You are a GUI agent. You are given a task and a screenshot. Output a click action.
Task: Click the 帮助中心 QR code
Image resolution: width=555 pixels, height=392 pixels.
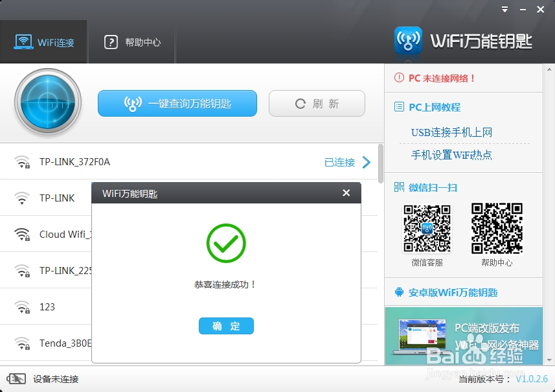click(497, 229)
